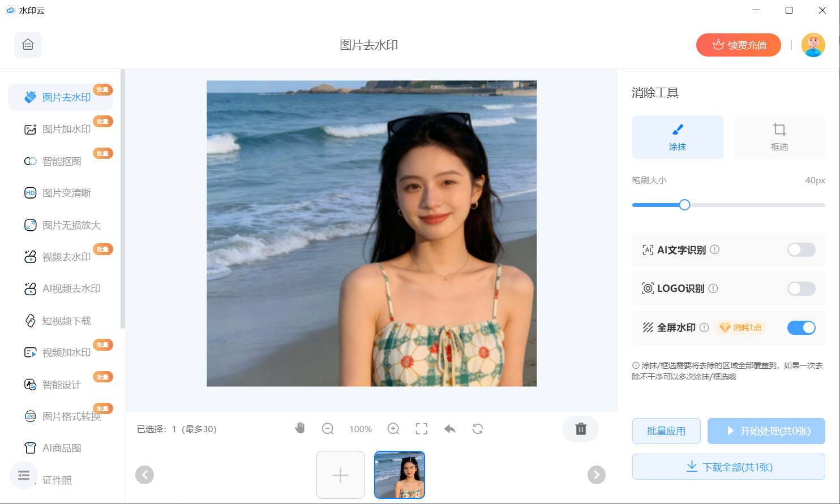Image resolution: width=840 pixels, height=504 pixels.
Task: Click the undo arrow icon
Action: tap(450, 429)
